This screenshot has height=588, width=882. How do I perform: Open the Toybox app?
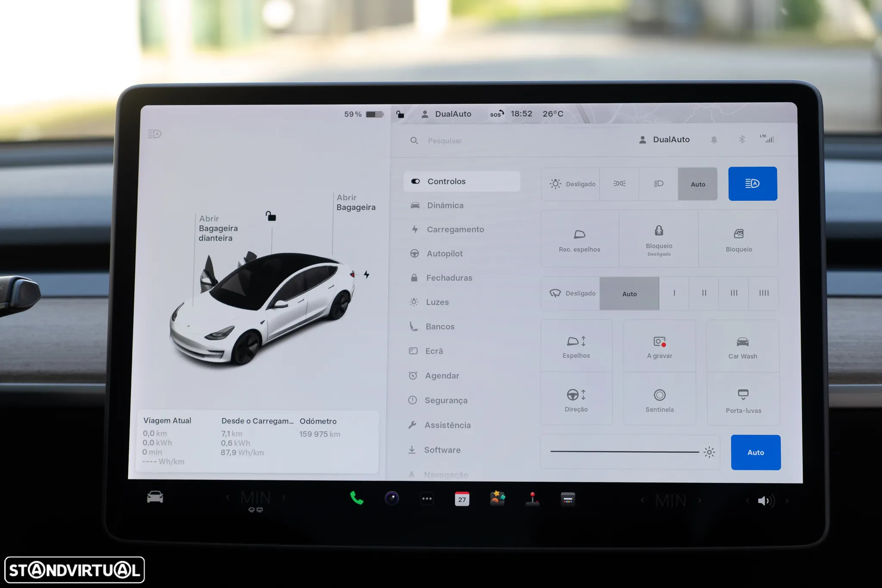497,499
